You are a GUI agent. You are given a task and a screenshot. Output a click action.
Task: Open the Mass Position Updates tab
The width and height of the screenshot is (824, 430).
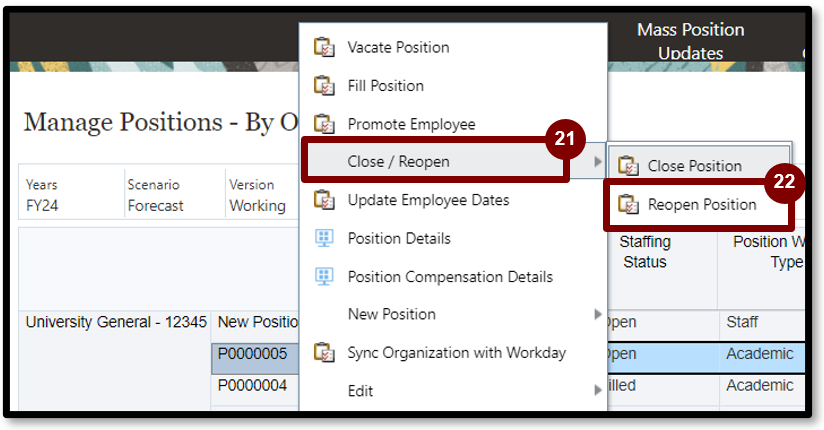(x=691, y=42)
